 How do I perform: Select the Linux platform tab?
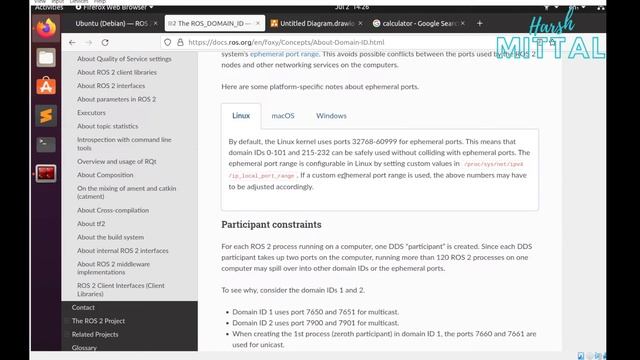[x=241, y=116]
